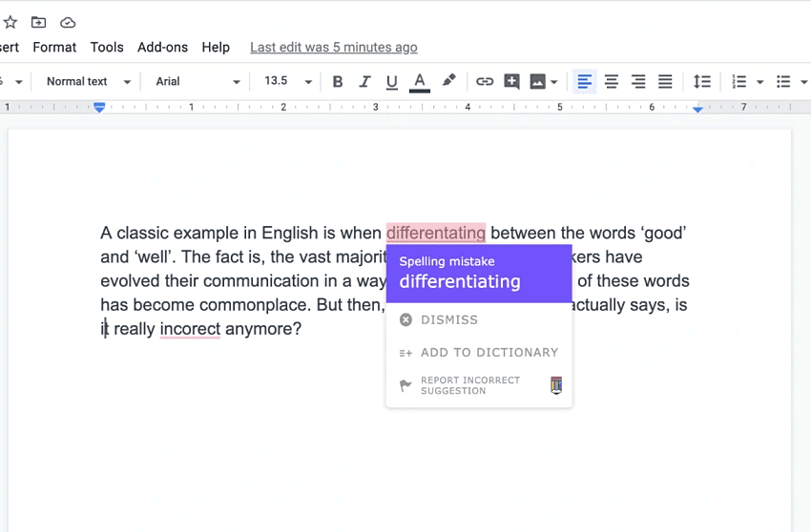The width and height of the screenshot is (811, 532).
Task: Open the Format menu
Action: coord(54,47)
